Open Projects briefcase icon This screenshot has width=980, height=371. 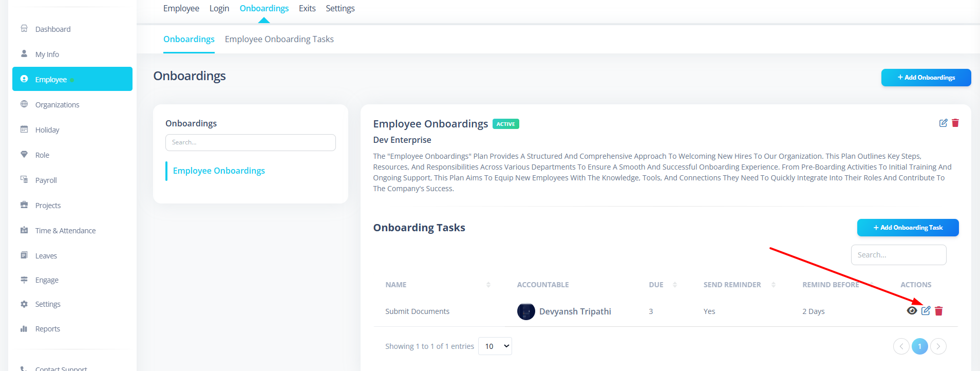click(24, 205)
